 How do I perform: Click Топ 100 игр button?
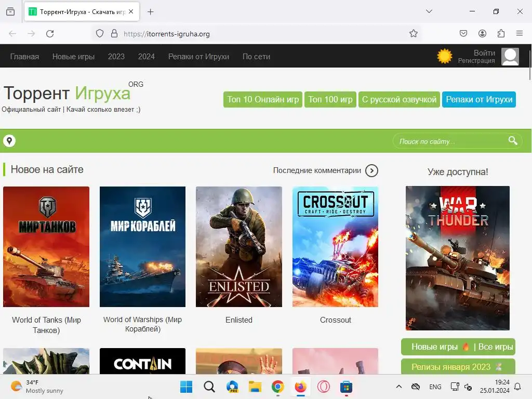tap(330, 99)
